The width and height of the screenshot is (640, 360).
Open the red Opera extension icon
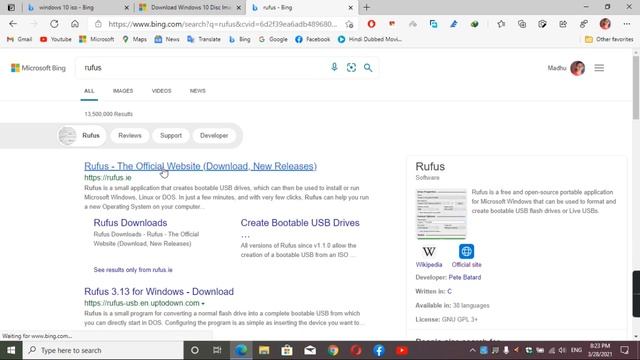click(x=371, y=24)
